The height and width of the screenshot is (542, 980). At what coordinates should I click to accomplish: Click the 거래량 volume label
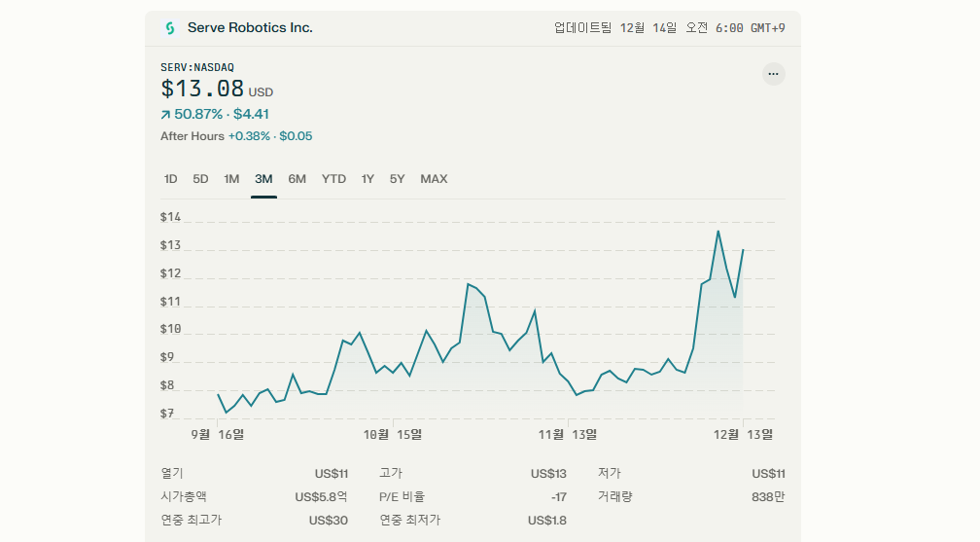pos(615,497)
